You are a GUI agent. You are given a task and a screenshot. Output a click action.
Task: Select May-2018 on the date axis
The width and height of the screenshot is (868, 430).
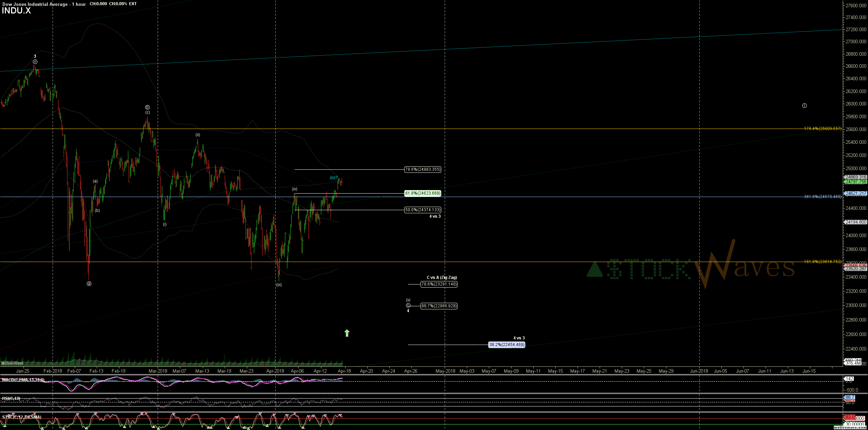click(x=445, y=371)
